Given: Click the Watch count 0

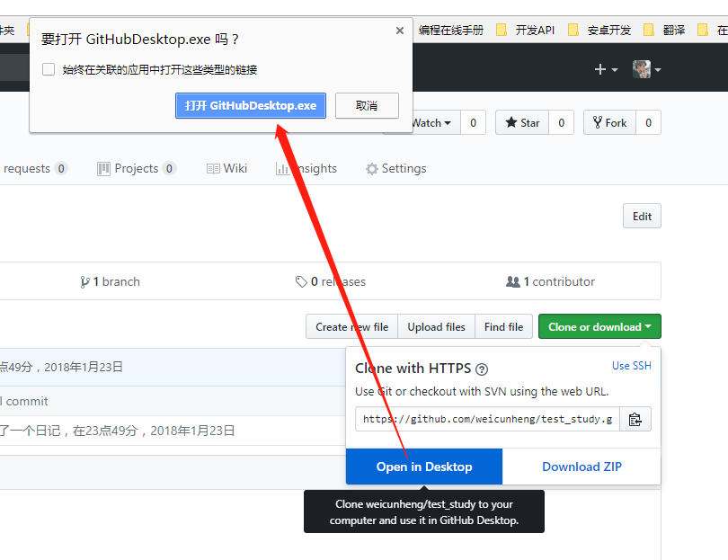Looking at the screenshot, I should coord(473,123).
